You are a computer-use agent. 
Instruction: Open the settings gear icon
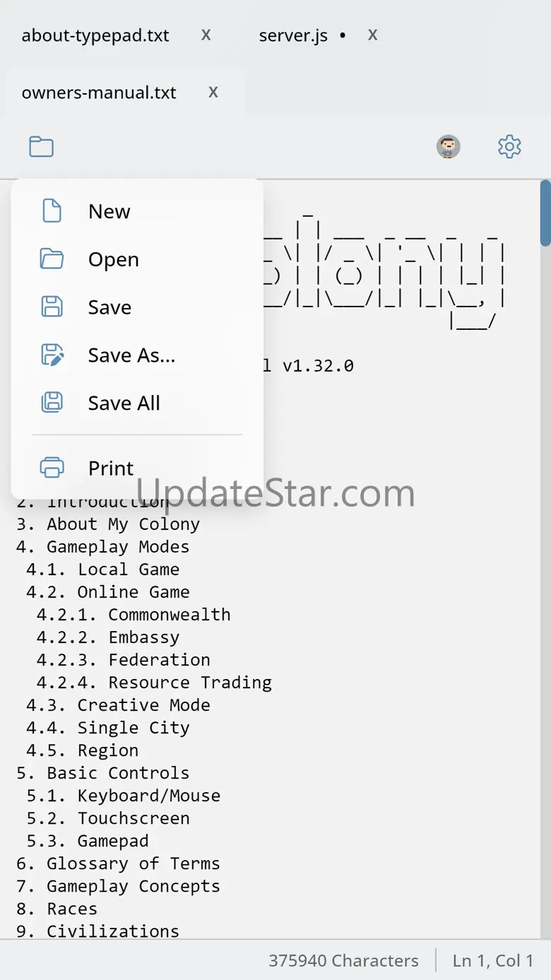pyautogui.click(x=509, y=147)
